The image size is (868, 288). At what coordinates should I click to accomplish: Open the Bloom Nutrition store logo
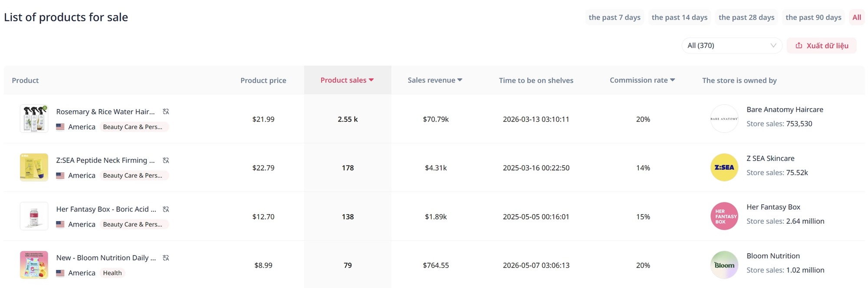(724, 265)
